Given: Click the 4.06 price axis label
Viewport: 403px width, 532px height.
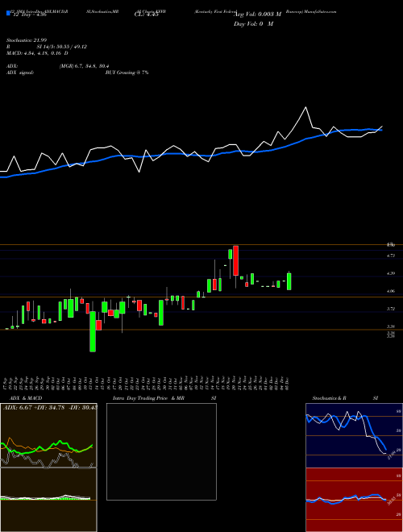Looking at the screenshot, I should coord(390,291).
